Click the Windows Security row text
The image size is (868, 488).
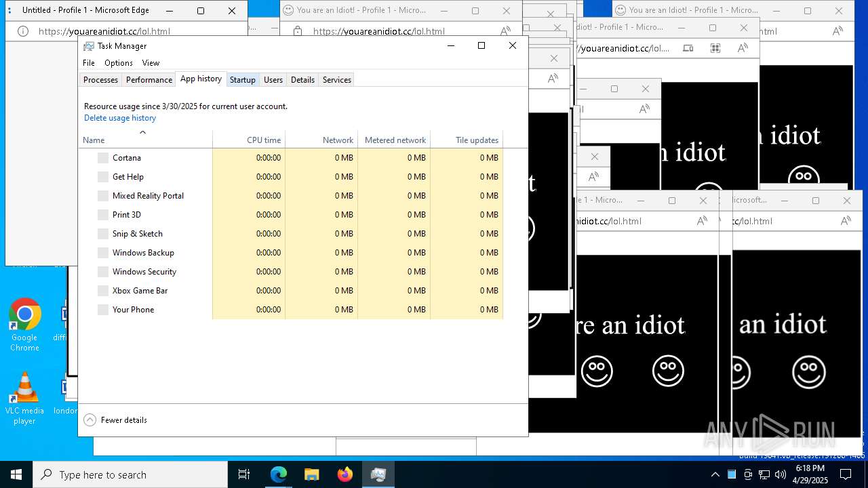[144, 272]
